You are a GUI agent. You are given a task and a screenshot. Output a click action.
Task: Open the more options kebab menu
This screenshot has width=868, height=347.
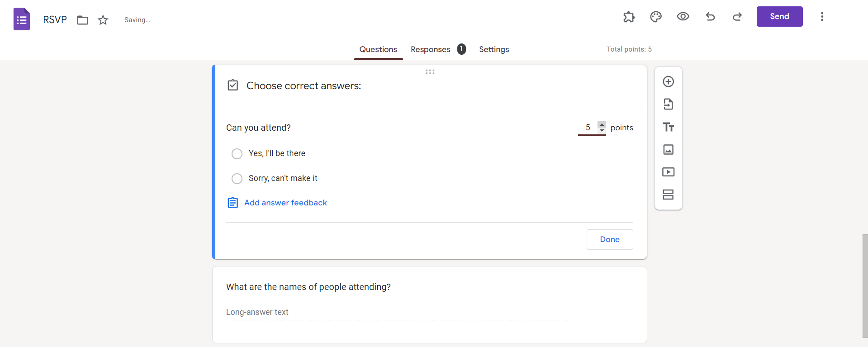coord(822,17)
